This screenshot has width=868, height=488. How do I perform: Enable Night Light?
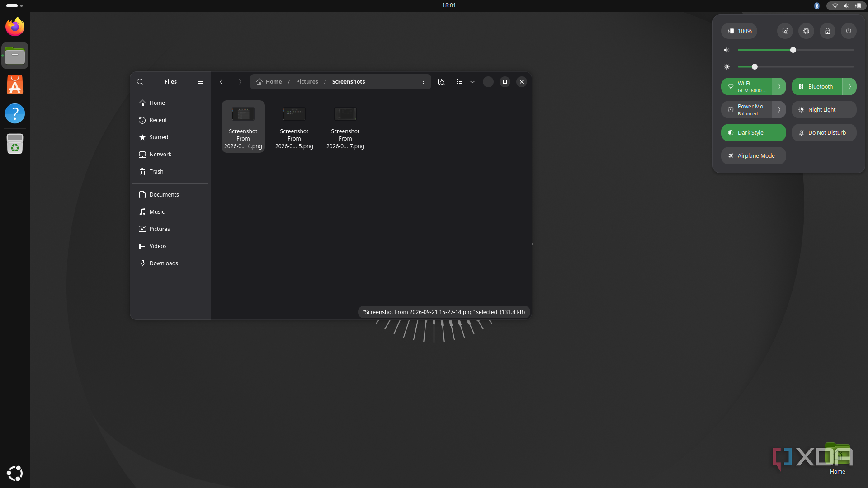[x=824, y=110]
